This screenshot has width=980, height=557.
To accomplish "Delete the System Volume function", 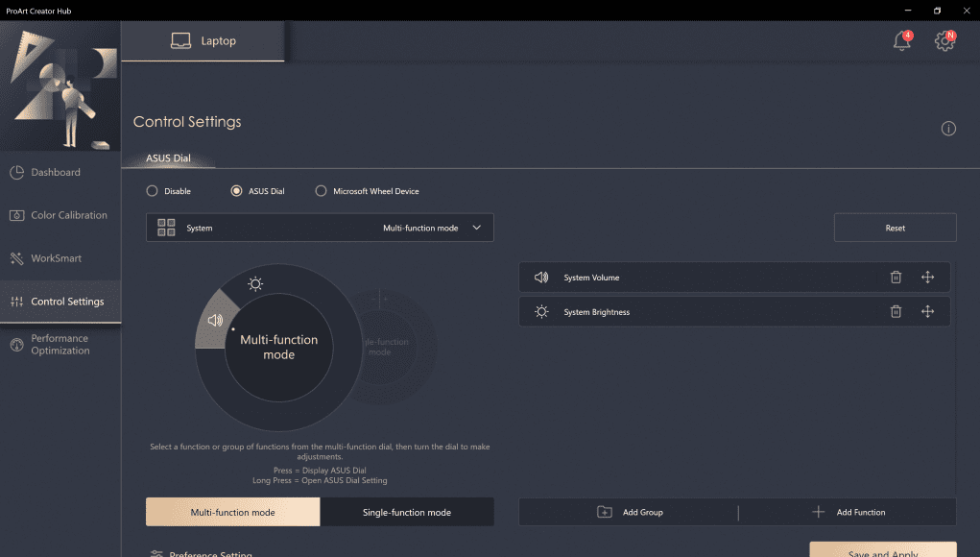I will [x=896, y=277].
